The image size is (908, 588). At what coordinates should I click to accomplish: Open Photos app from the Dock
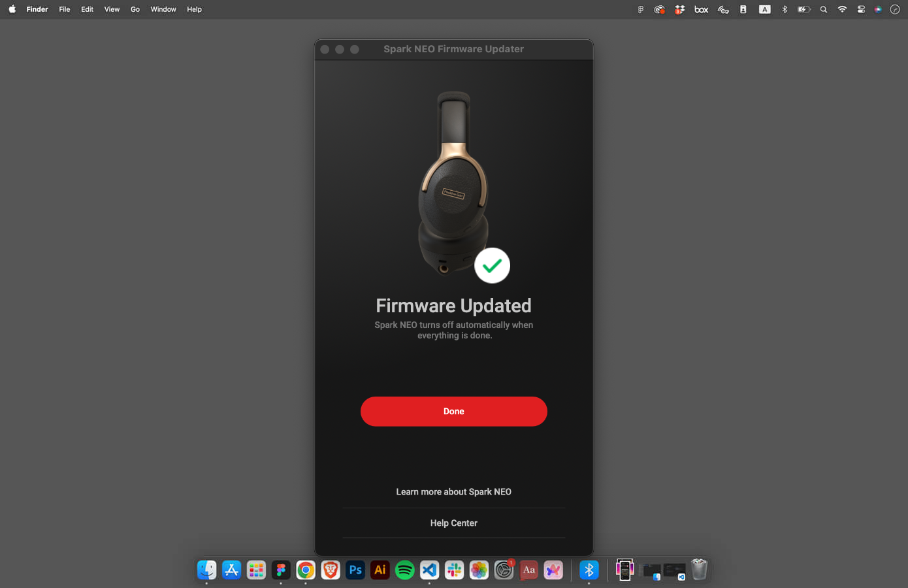479,570
